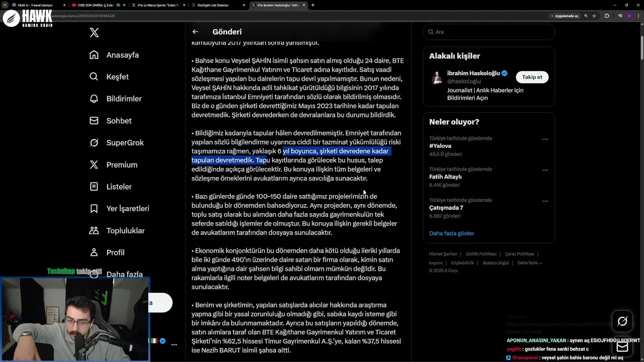Click Daha fazla göster link
Image resolution: width=644 pixels, height=362 pixels.
pos(451,233)
